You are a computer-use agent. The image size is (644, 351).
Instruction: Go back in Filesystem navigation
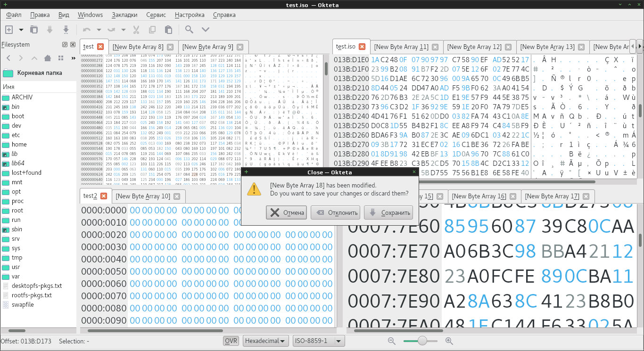[8, 58]
